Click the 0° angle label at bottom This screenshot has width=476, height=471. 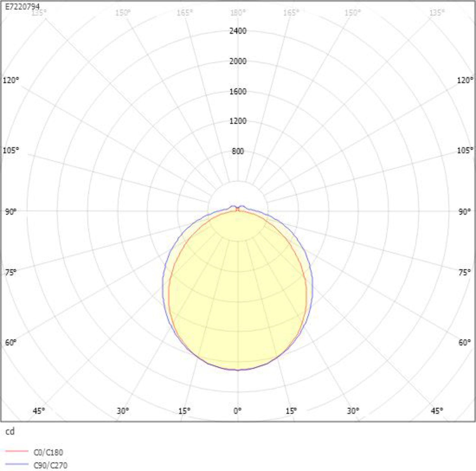tap(237, 411)
